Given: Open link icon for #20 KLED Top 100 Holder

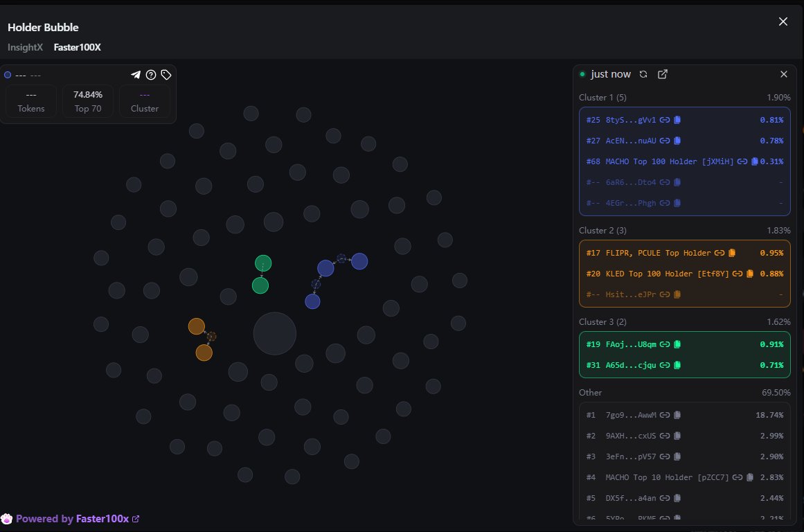Looking at the screenshot, I should [x=737, y=274].
